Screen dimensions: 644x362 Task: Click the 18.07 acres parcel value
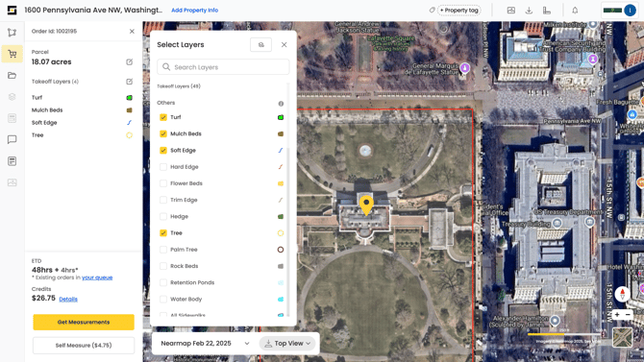[51, 62]
